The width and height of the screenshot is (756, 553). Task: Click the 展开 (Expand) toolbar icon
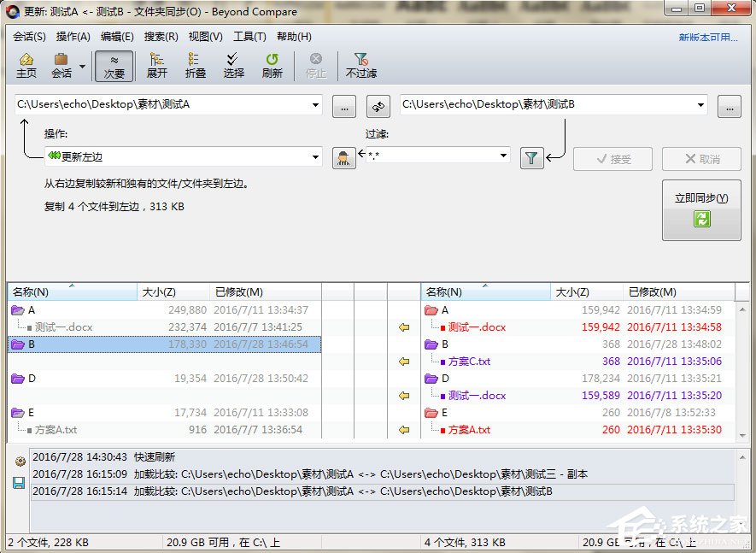pyautogui.click(x=156, y=64)
